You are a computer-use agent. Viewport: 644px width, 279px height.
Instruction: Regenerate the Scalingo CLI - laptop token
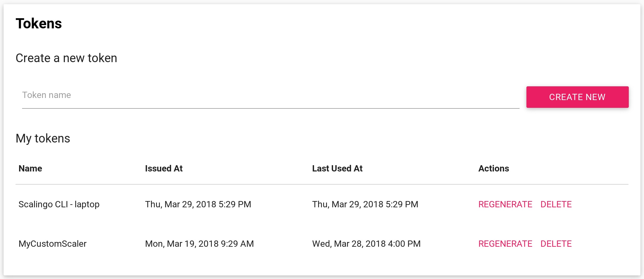point(505,204)
